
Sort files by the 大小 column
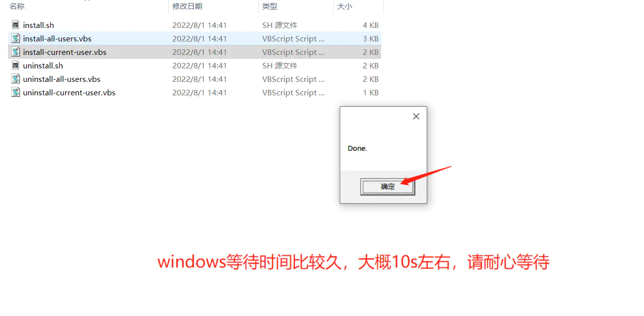coord(345,6)
